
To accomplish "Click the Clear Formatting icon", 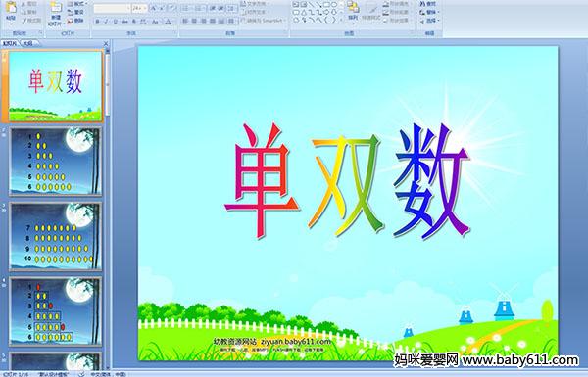I will (x=172, y=8).
